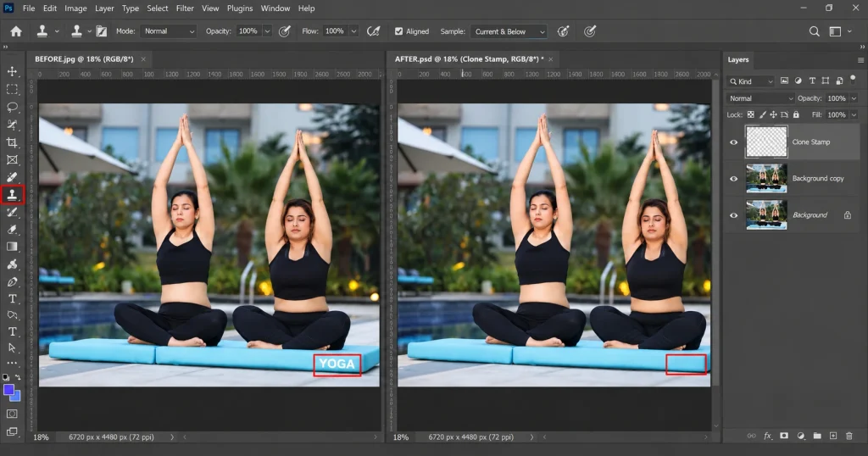Screen dimensions: 868x456
Task: Add a layer mask
Action: (x=784, y=436)
